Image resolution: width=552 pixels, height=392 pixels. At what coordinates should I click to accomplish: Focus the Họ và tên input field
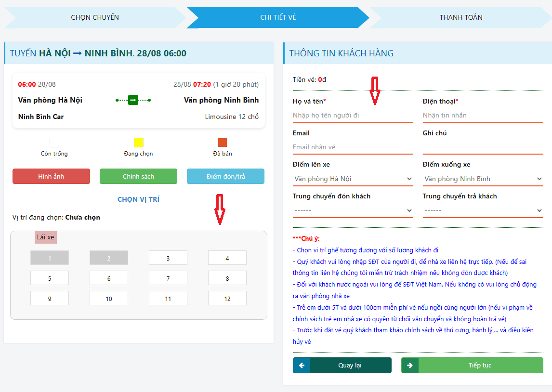(x=353, y=116)
